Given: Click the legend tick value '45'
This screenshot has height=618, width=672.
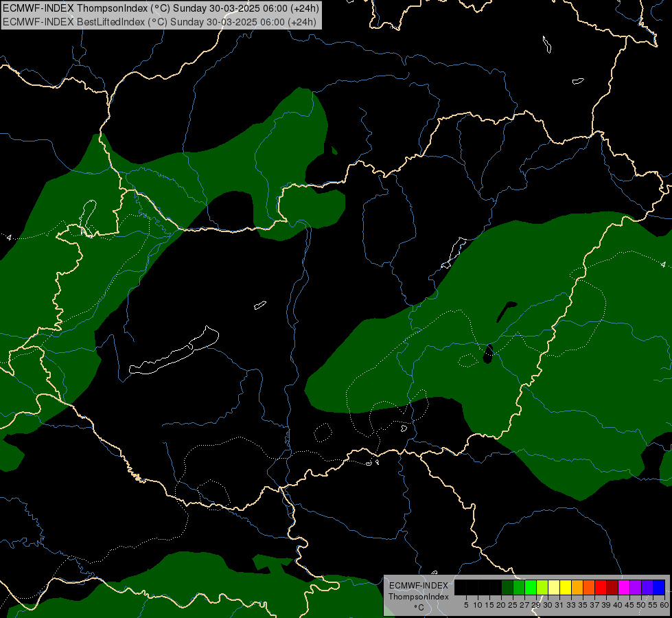Looking at the screenshot, I should [x=629, y=605].
